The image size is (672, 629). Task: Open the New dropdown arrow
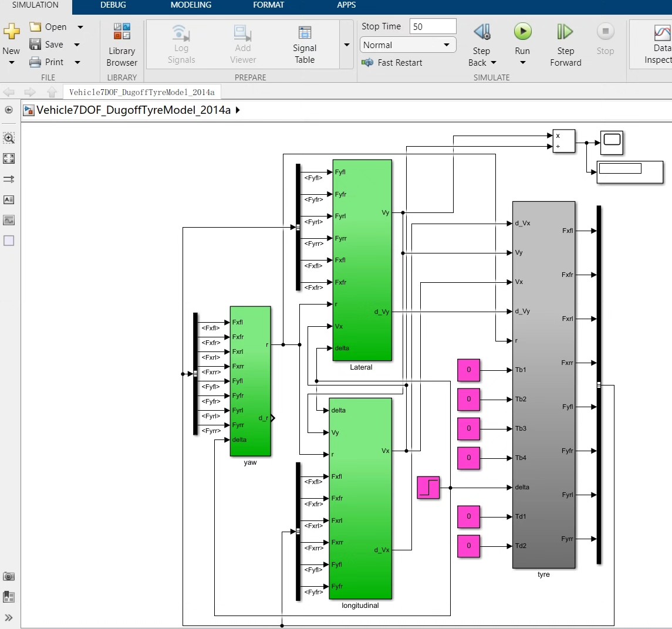point(12,63)
